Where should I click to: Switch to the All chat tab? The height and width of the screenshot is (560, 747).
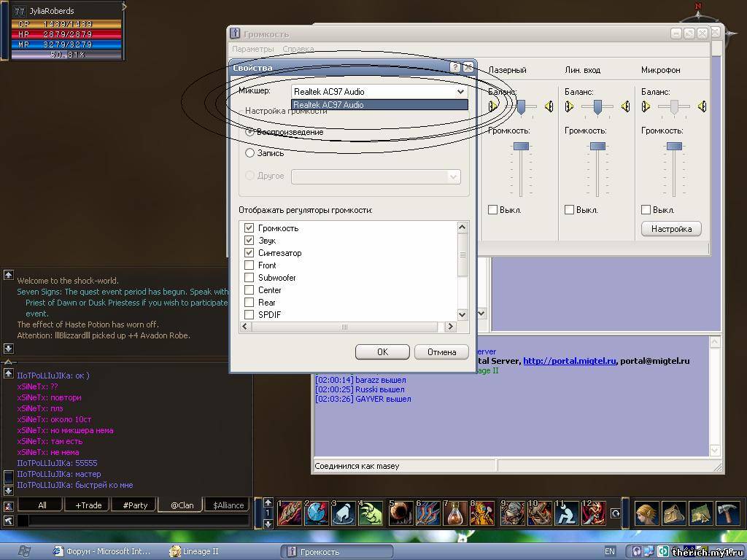42,505
